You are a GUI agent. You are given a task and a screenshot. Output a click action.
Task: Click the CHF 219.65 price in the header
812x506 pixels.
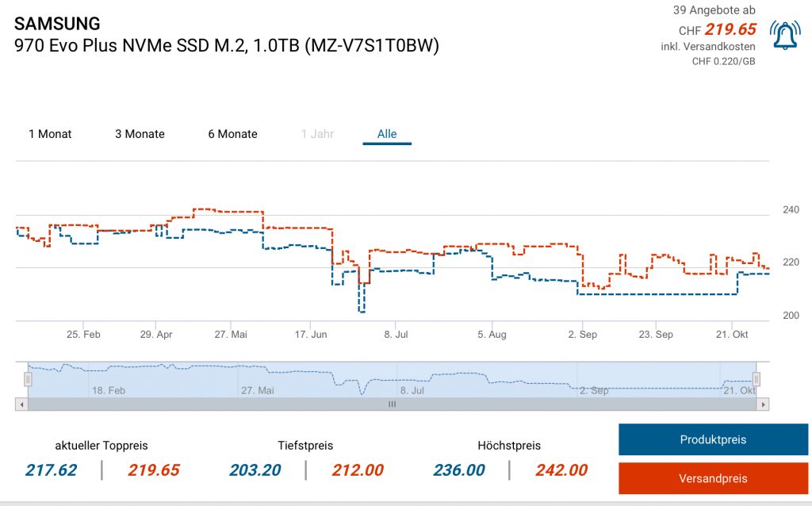pyautogui.click(x=718, y=30)
